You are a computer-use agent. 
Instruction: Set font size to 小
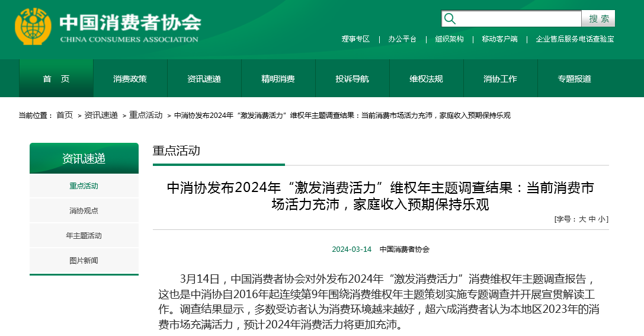[601, 219]
